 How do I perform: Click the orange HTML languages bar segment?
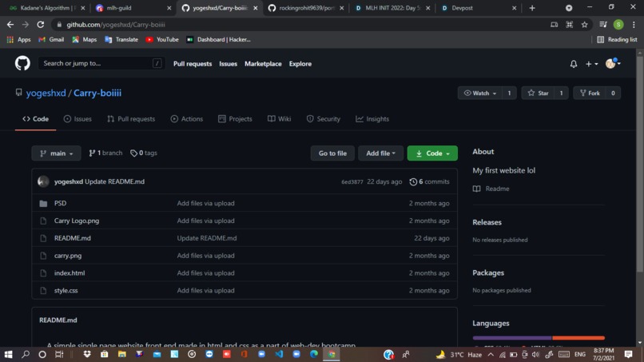point(578,338)
